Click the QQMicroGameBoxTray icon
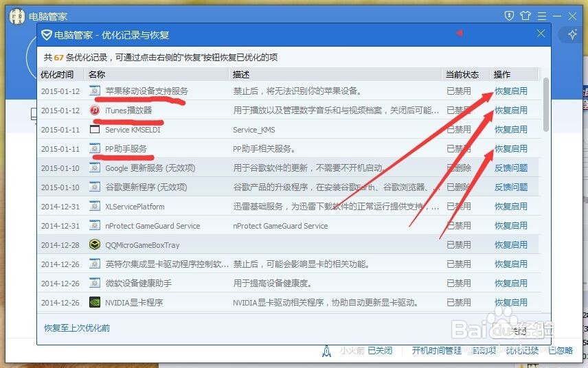The height and width of the screenshot is (368, 588). point(95,244)
